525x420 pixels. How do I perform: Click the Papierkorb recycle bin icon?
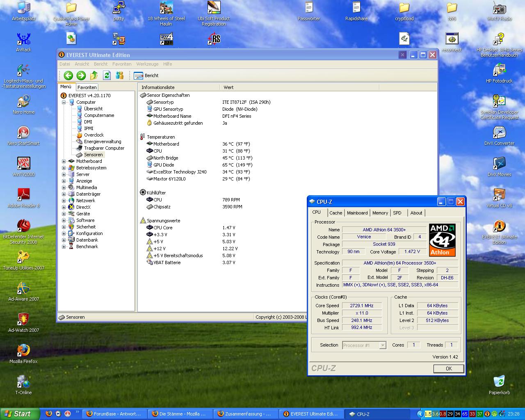point(499,385)
